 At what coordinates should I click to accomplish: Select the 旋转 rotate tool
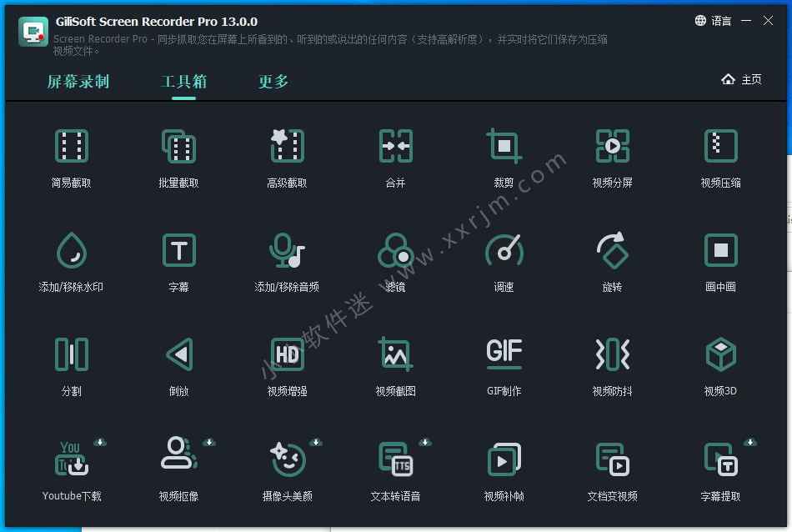click(x=612, y=263)
